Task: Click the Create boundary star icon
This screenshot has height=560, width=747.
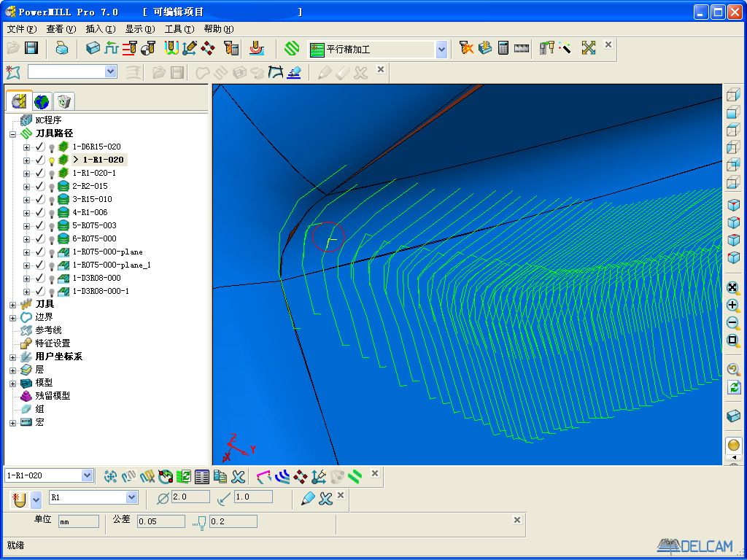Action: point(13,72)
